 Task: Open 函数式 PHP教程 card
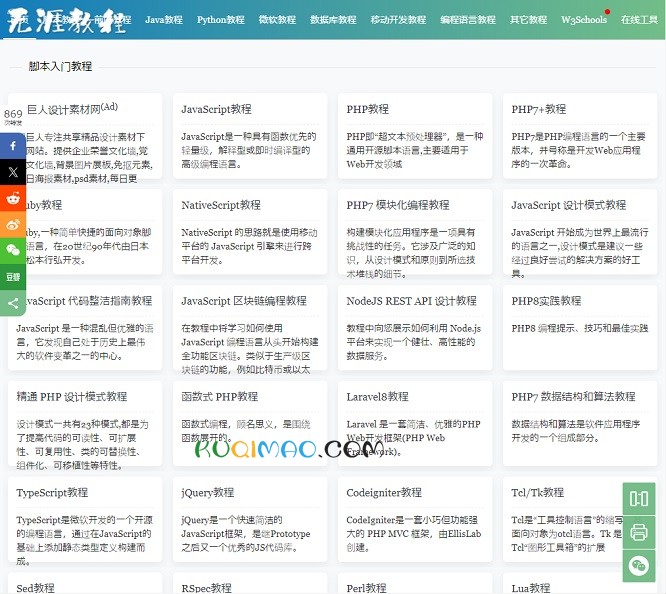coord(250,424)
